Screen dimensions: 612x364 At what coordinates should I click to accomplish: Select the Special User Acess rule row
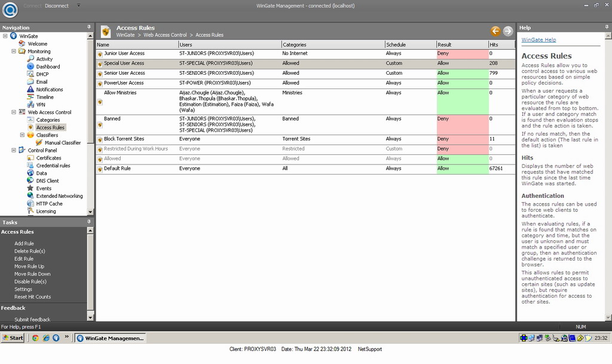click(x=305, y=63)
